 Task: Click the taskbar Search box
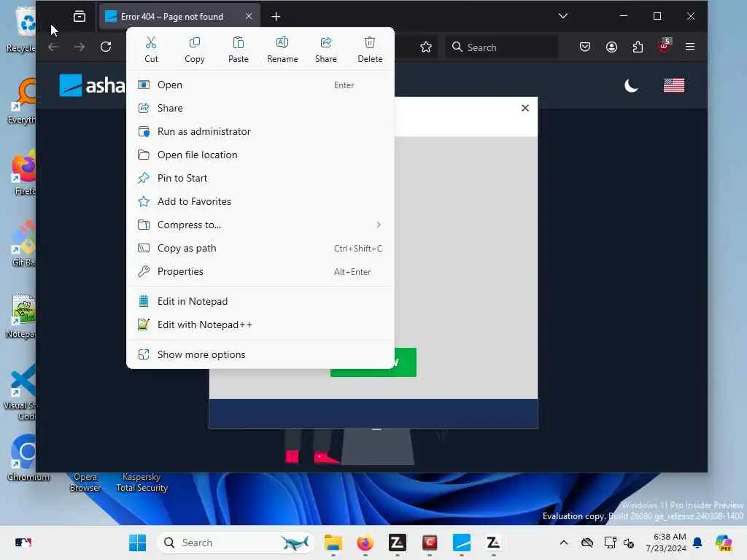(x=236, y=542)
